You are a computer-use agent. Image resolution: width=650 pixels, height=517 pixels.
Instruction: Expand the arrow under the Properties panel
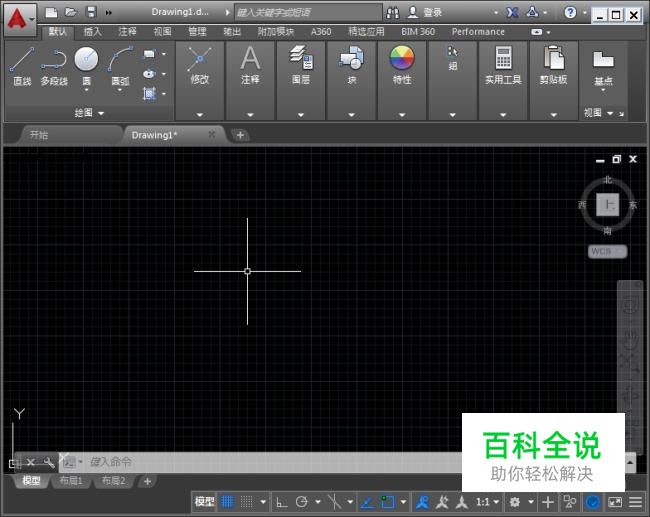(x=402, y=115)
